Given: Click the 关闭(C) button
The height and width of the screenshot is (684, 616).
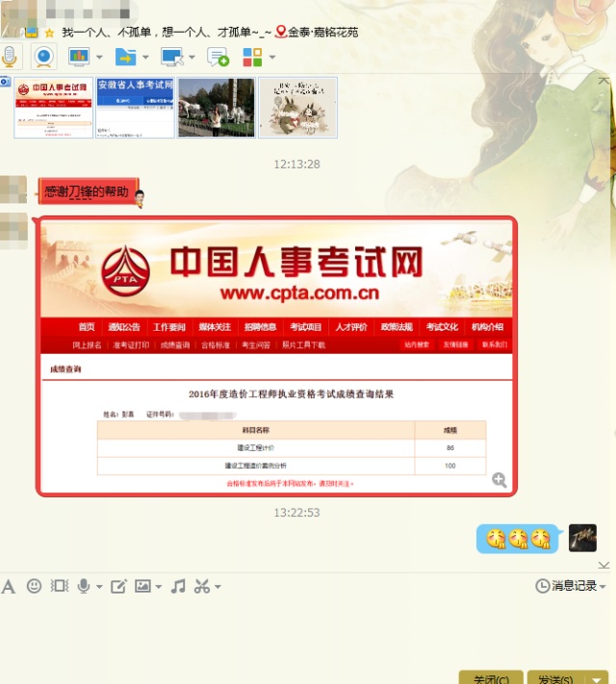Looking at the screenshot, I should tap(491, 677).
